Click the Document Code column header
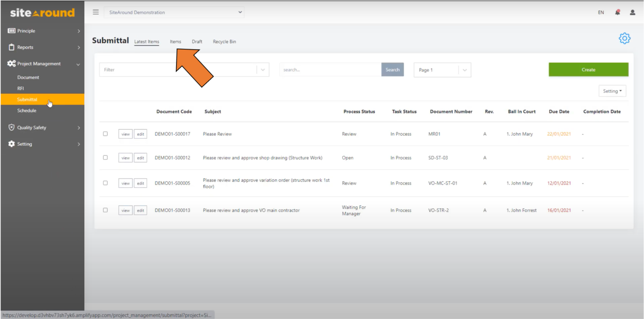644x319 pixels. pyautogui.click(x=174, y=112)
